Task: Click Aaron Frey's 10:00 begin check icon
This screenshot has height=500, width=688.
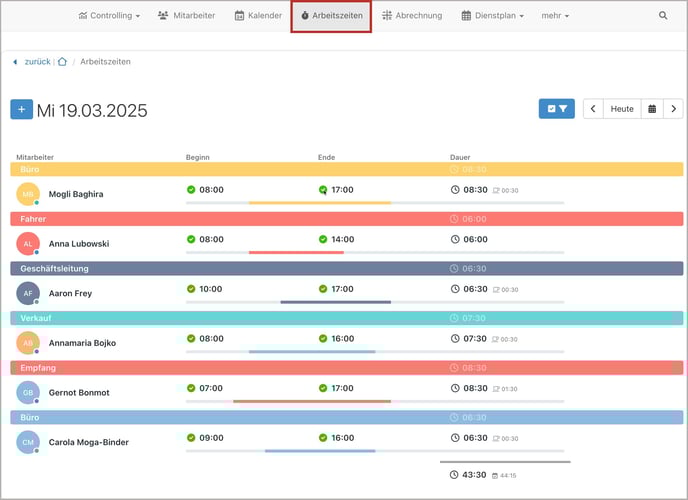Action: point(191,289)
